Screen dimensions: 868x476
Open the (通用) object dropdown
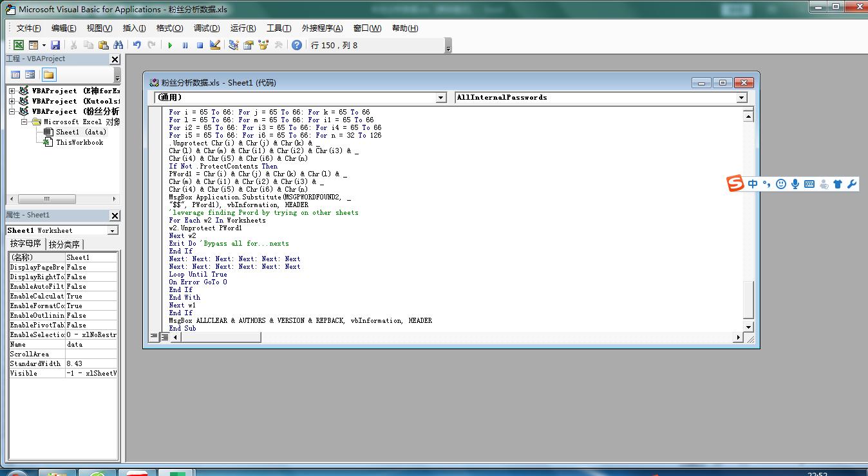(441, 98)
